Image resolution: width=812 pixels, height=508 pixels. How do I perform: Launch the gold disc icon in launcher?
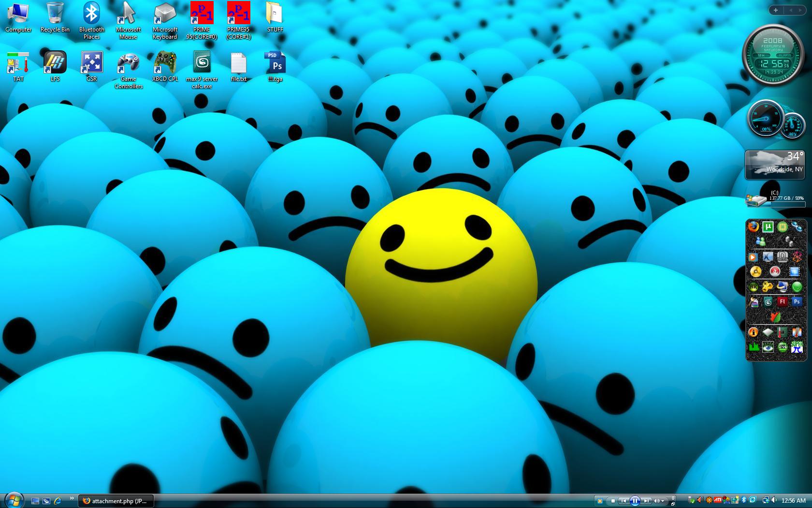pos(755,271)
